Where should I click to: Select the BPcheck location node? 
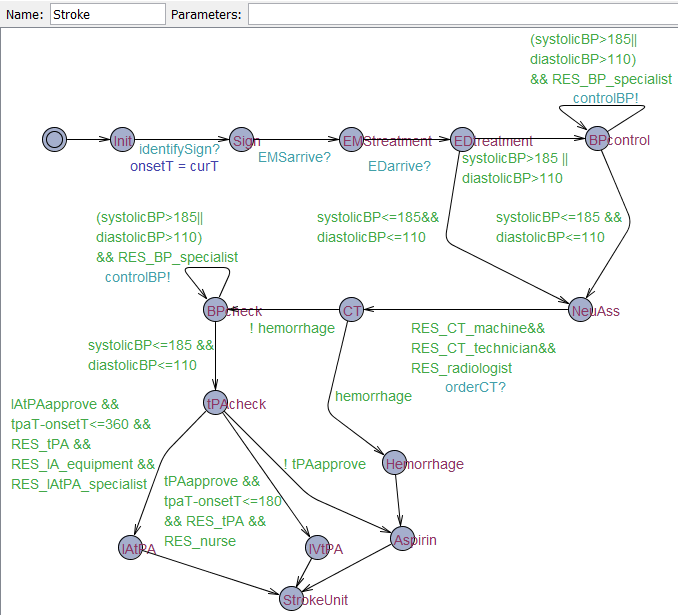[215, 310]
